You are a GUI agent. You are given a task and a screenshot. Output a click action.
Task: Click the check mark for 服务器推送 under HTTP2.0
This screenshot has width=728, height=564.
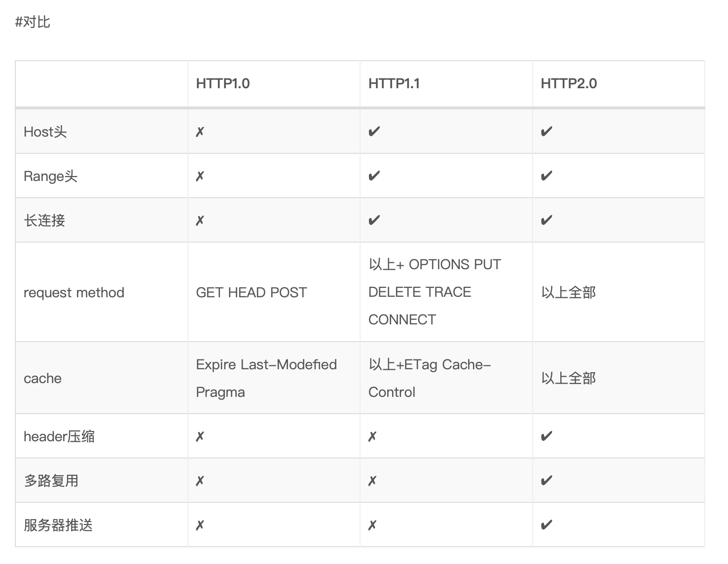pos(546,525)
